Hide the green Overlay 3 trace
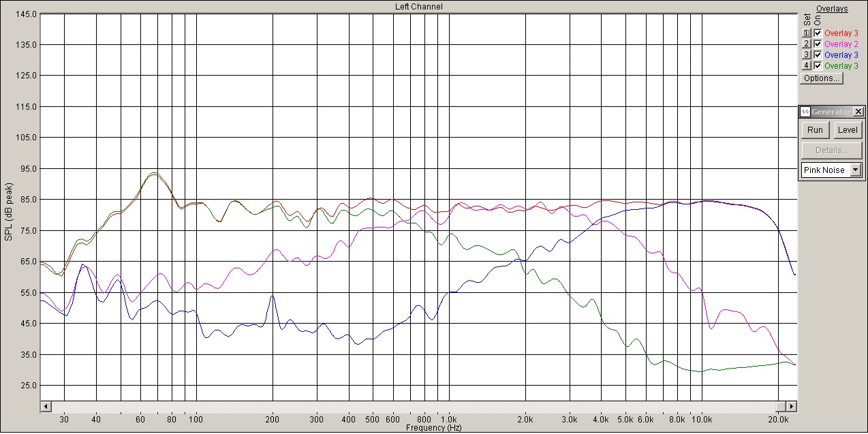This screenshot has width=868, height=434. point(818,65)
